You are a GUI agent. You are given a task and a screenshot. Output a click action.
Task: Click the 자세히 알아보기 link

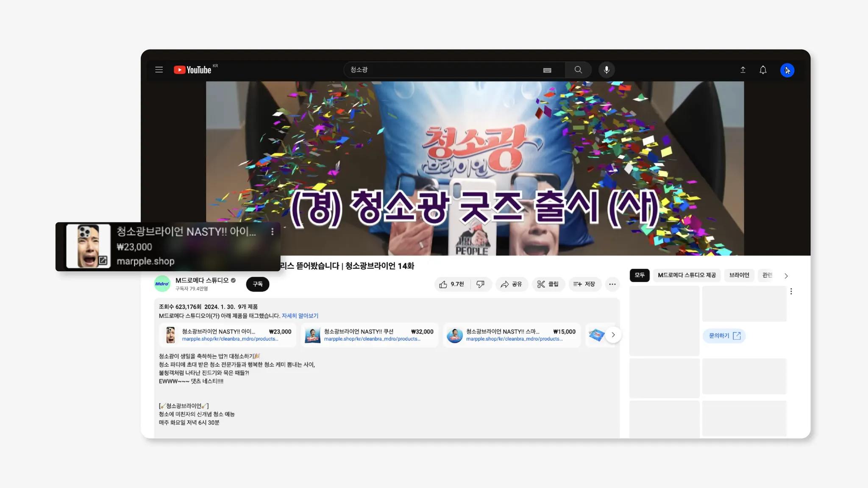pos(300,316)
